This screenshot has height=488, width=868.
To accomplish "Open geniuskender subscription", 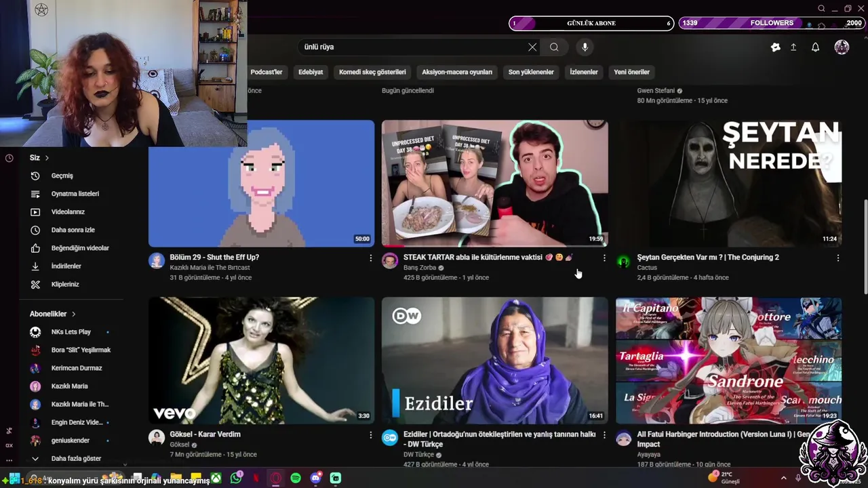I will (71, 441).
